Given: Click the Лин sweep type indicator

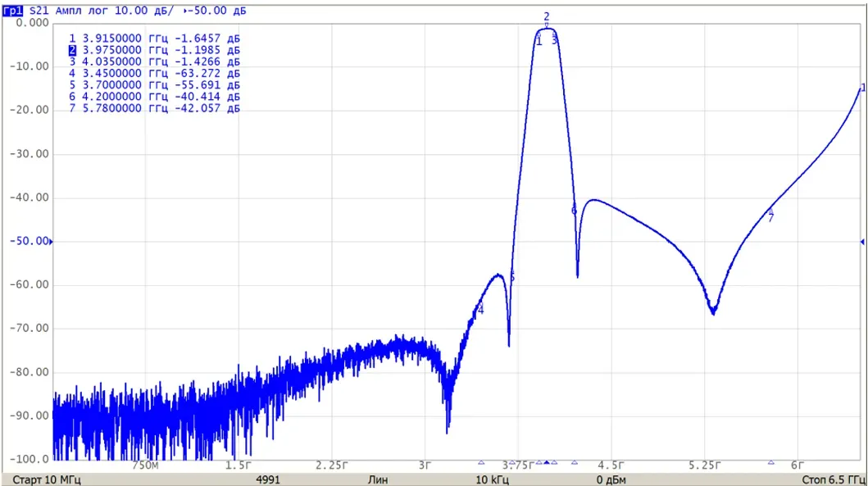Looking at the screenshot, I should point(378,480).
